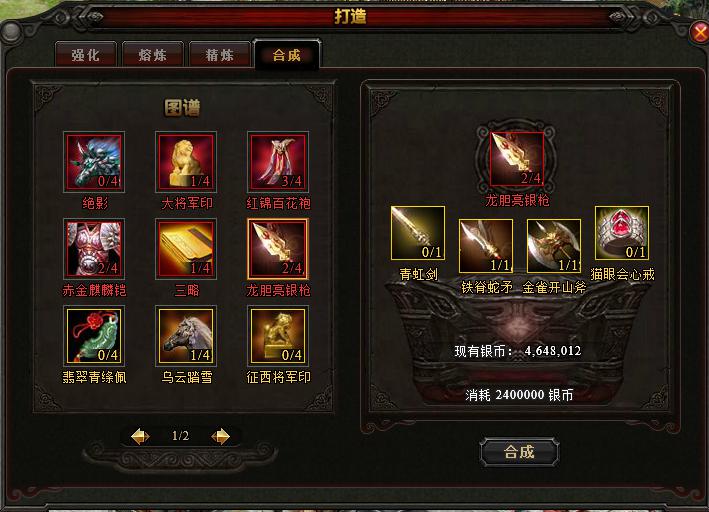Choose the 翡翠青绿佩 jade pendant blueprint
This screenshot has width=709, height=512.
[x=94, y=336]
